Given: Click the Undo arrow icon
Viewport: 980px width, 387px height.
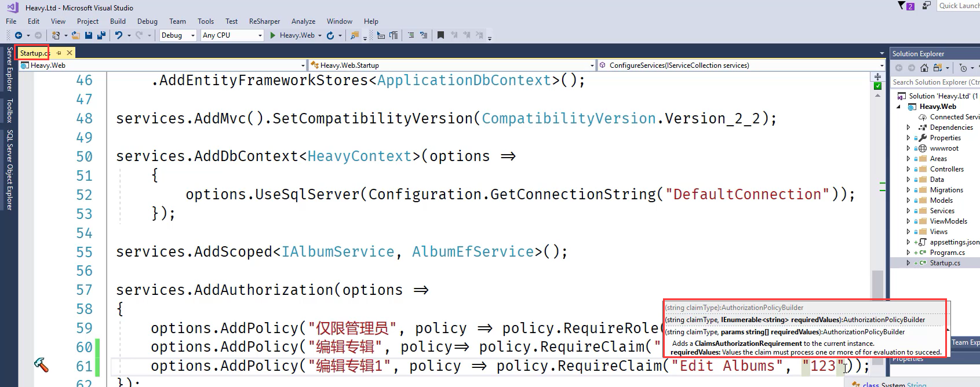Looking at the screenshot, I should (119, 35).
